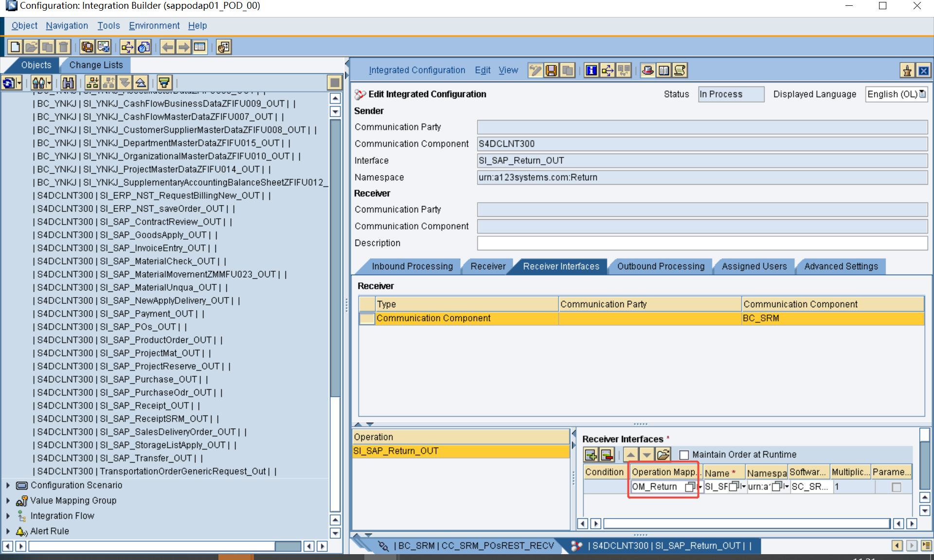934x560 pixels.
Task: Expand the Alert Rule tree node
Action: click(x=8, y=531)
